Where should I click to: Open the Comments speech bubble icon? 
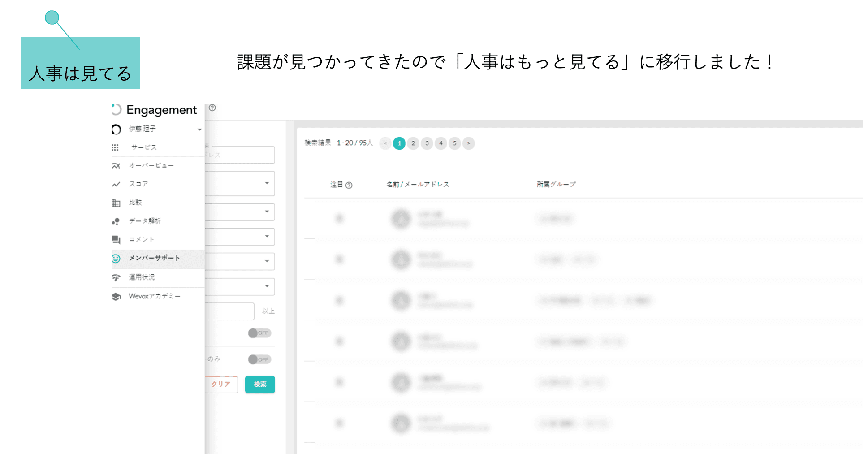tap(116, 240)
